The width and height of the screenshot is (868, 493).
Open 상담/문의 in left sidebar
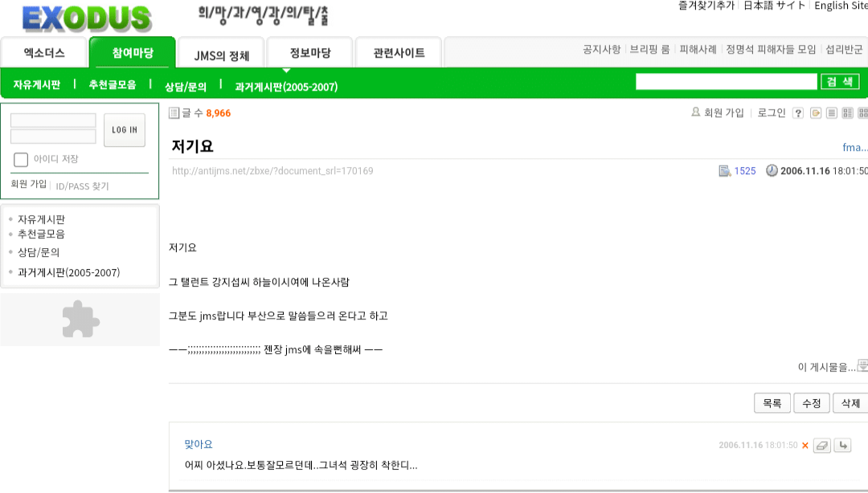coord(39,252)
